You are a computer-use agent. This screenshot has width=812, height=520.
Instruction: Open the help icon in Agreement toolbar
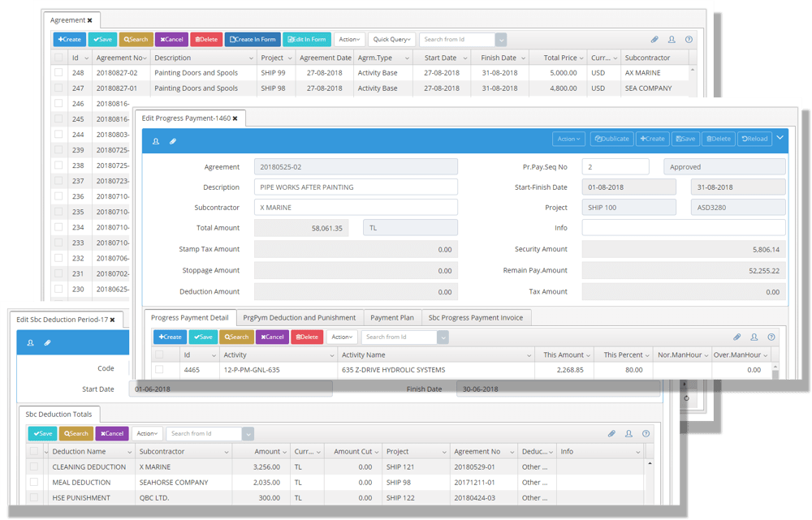coord(689,39)
